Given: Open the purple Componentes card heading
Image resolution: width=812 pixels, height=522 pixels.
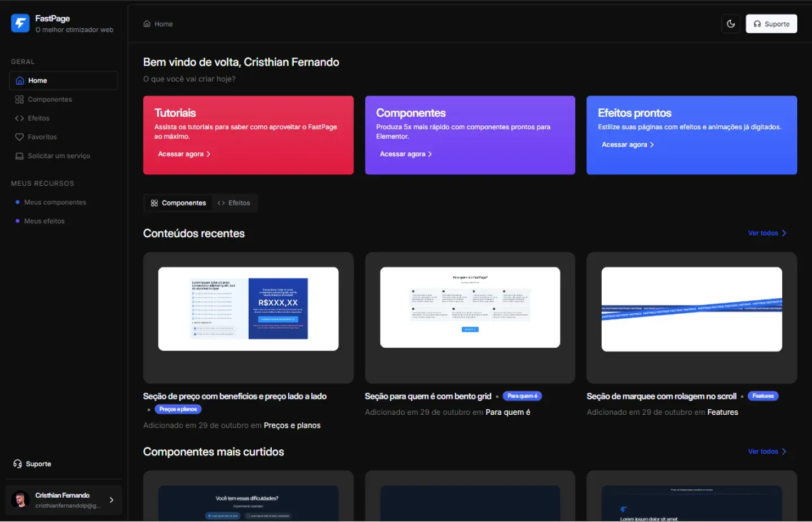Looking at the screenshot, I should click(x=411, y=113).
